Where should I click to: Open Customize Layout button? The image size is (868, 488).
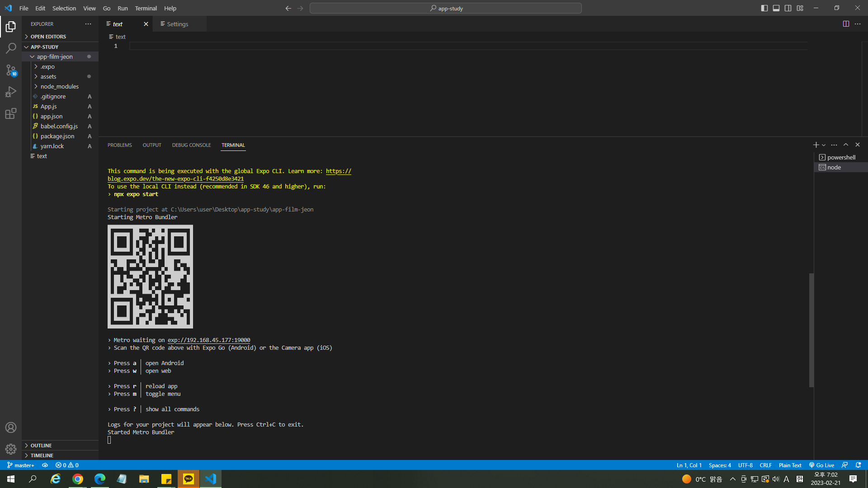tap(800, 8)
